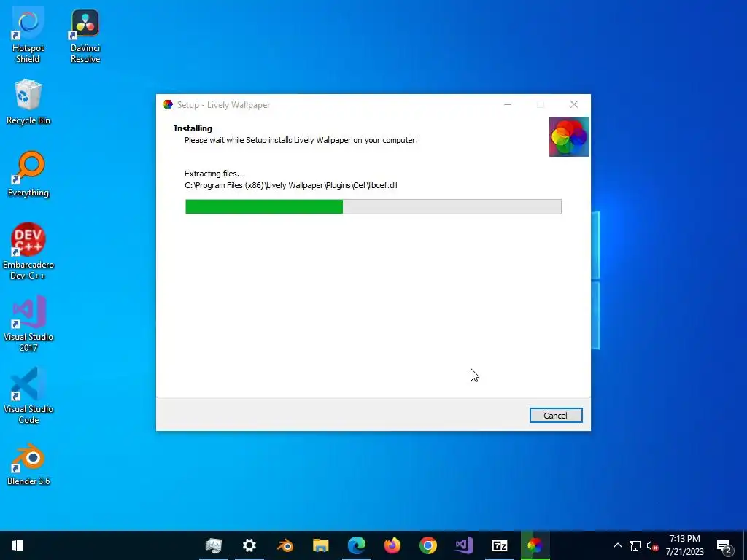Click the "Setup - Lively Wallpaper" window title
The width and height of the screenshot is (747, 560).
pos(223,105)
